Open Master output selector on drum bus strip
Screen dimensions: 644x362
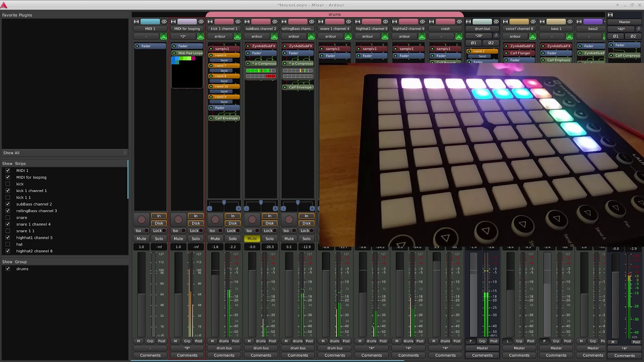tap(482, 348)
